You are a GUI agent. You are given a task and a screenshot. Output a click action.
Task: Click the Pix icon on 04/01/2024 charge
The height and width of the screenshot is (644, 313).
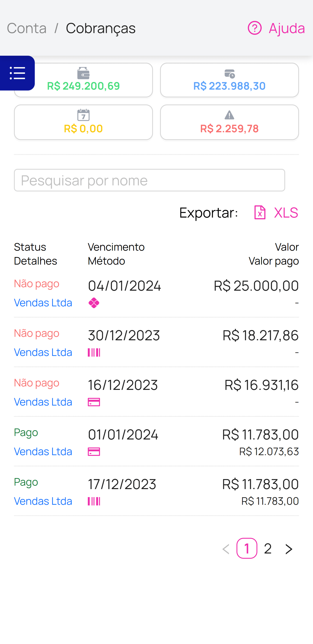tap(94, 303)
